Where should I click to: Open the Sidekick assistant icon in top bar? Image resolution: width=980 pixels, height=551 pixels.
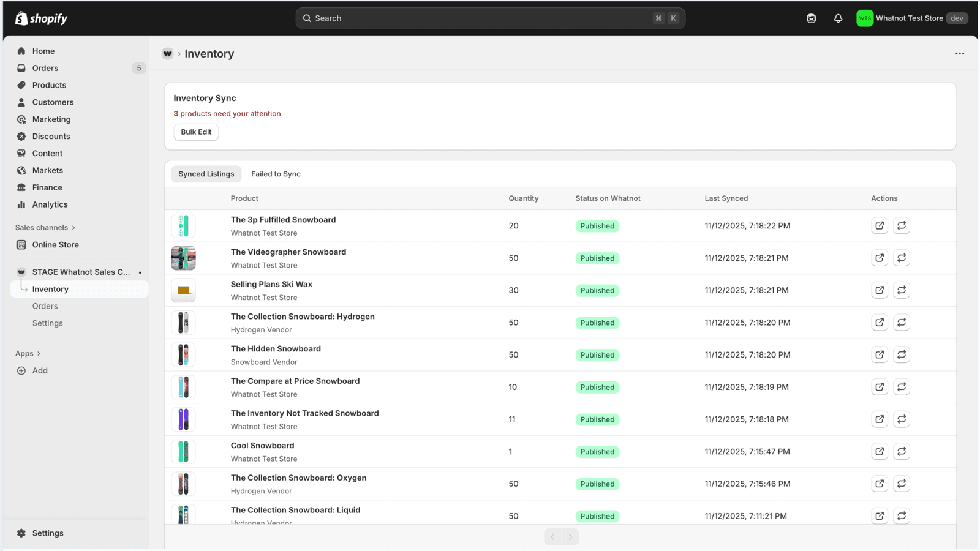click(x=811, y=18)
